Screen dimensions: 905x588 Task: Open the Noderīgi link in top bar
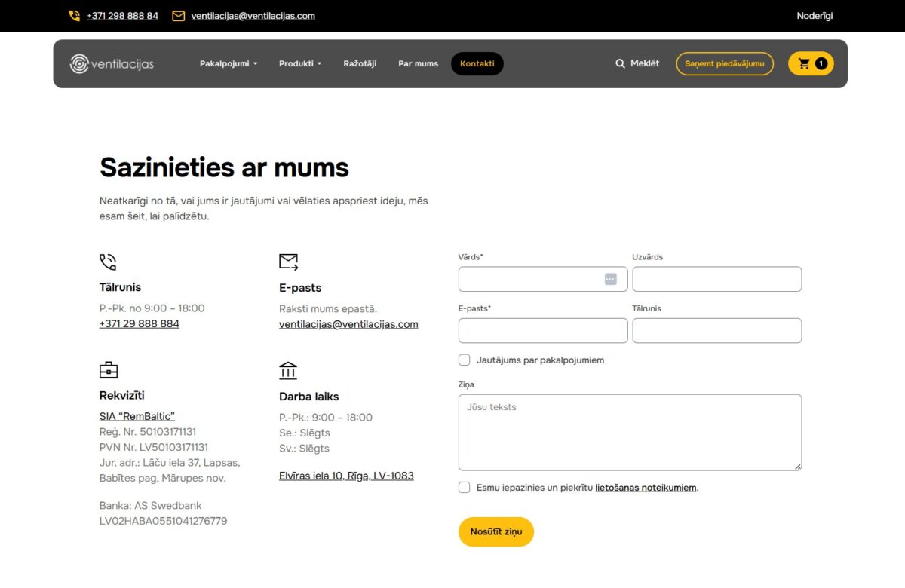click(x=814, y=16)
